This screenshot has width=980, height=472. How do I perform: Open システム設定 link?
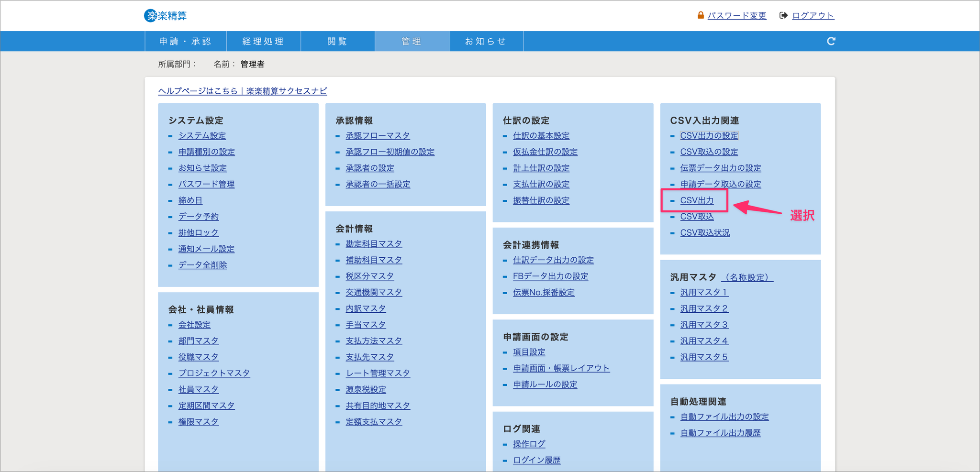202,136
